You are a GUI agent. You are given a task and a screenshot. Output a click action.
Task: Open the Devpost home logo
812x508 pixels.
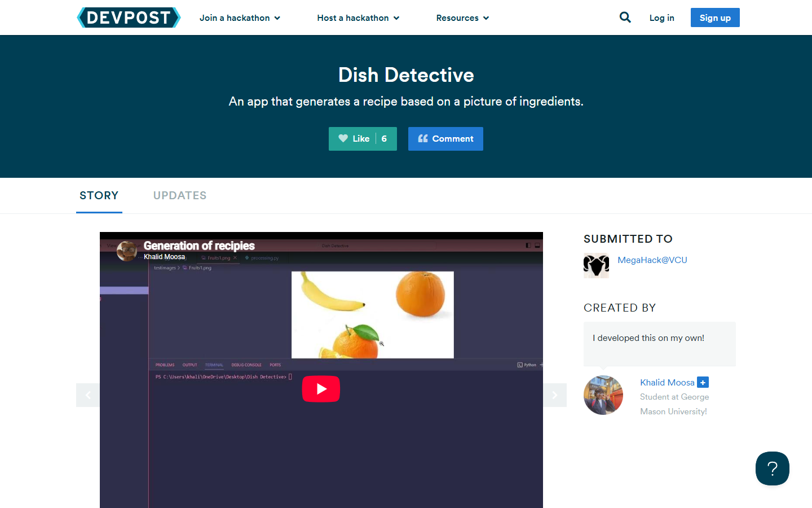pos(129,17)
